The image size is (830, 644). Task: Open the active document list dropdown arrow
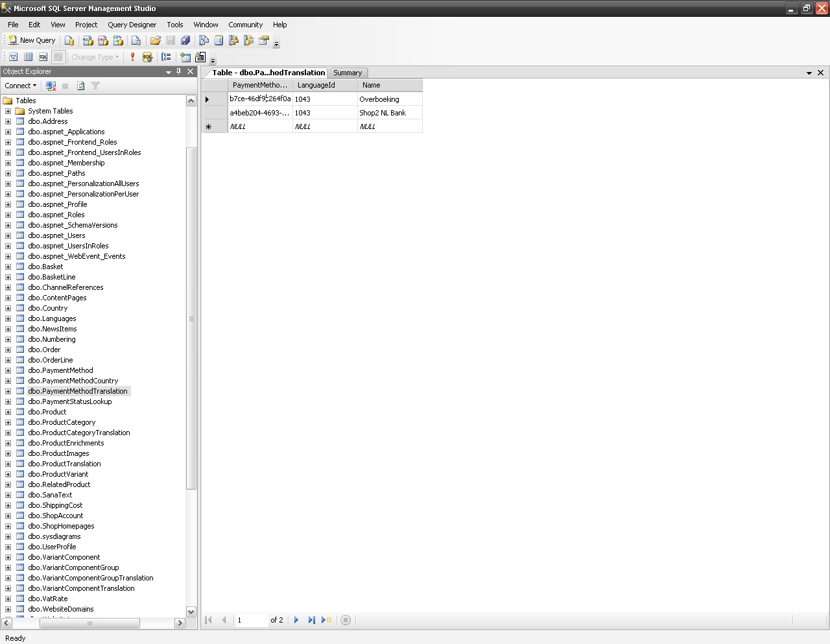[809, 73]
